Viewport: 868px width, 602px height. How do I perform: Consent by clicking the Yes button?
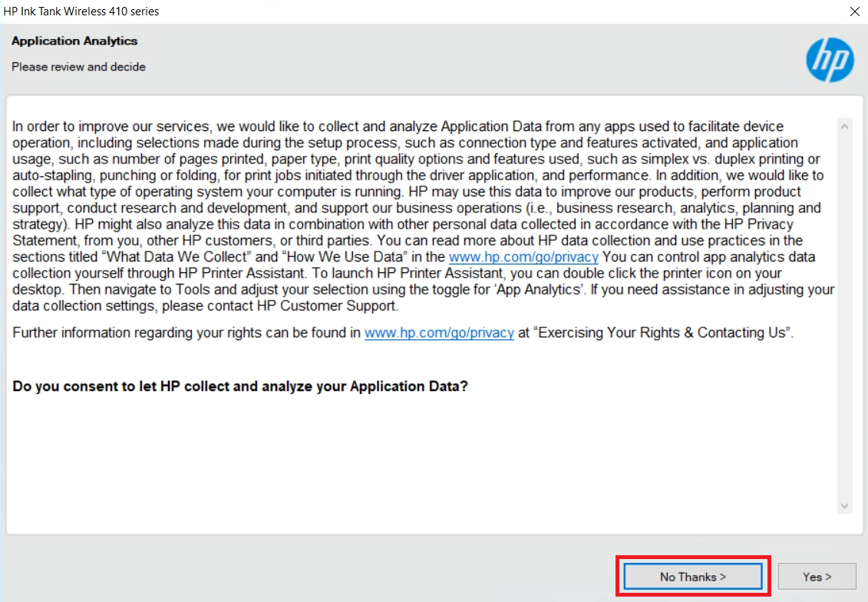click(817, 577)
